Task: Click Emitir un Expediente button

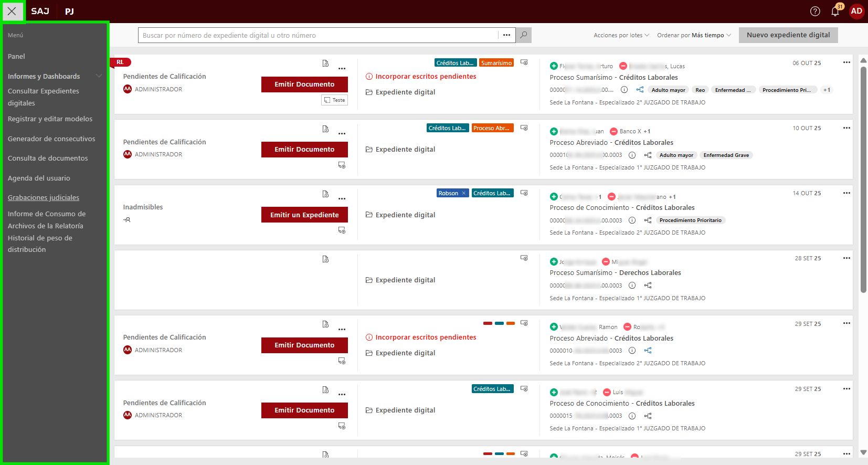Action: click(x=304, y=215)
